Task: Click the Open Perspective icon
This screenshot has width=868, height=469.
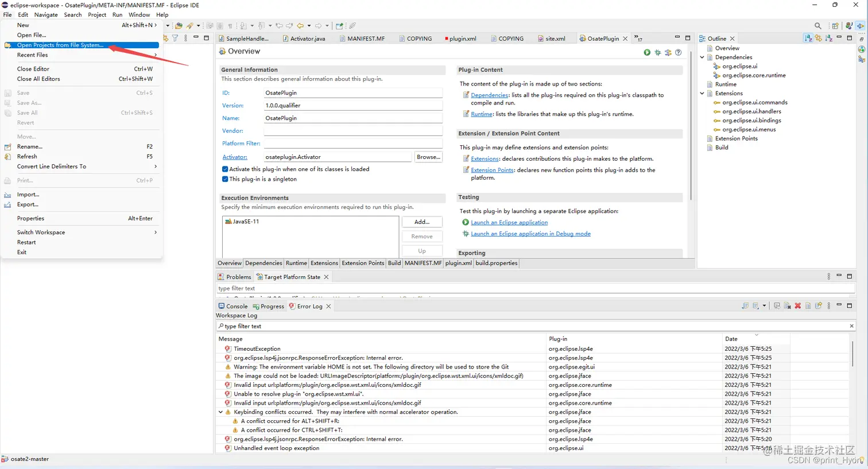Action: 835,26
